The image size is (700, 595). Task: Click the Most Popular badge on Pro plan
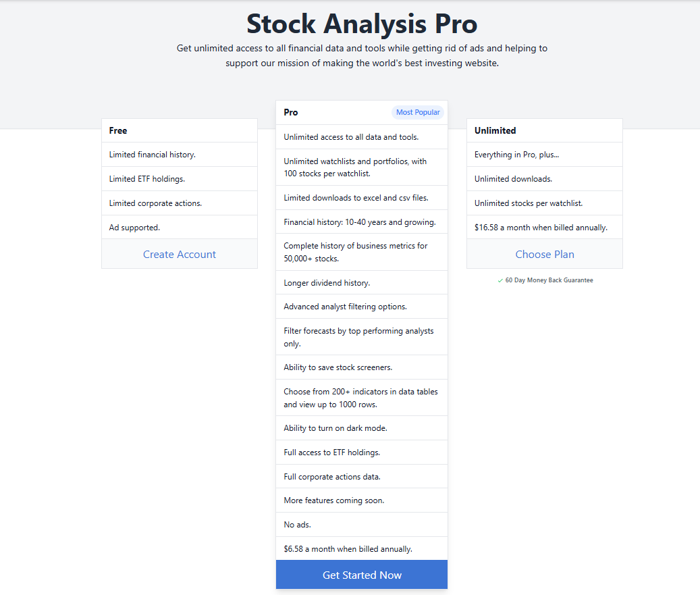click(x=417, y=112)
